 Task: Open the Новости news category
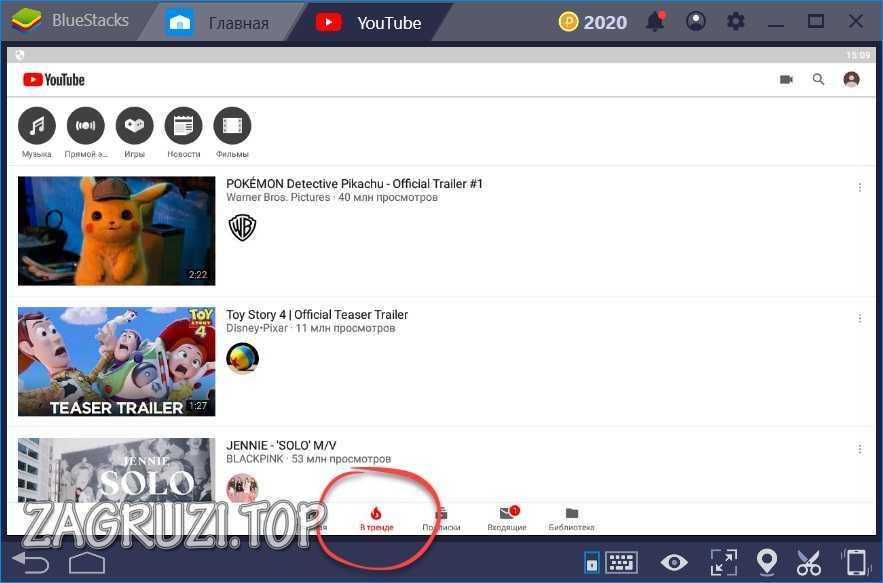(x=184, y=126)
